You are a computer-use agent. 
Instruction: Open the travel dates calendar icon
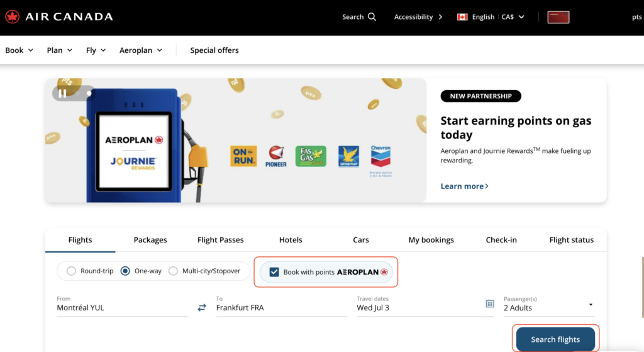[490, 304]
